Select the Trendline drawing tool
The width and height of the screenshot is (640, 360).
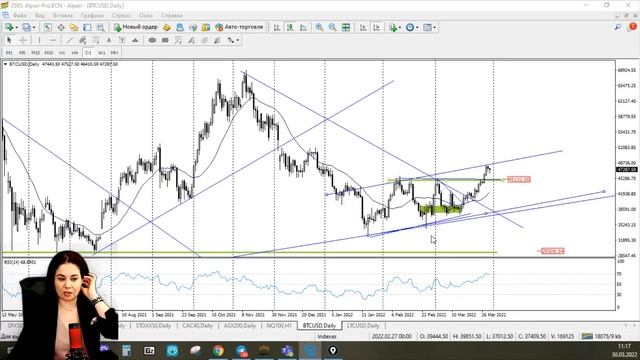pyautogui.click(x=70, y=40)
